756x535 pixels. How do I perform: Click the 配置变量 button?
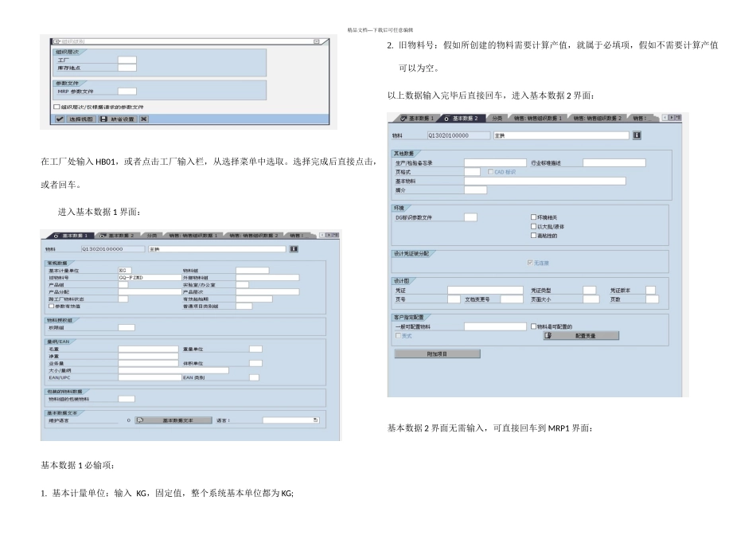point(581,336)
